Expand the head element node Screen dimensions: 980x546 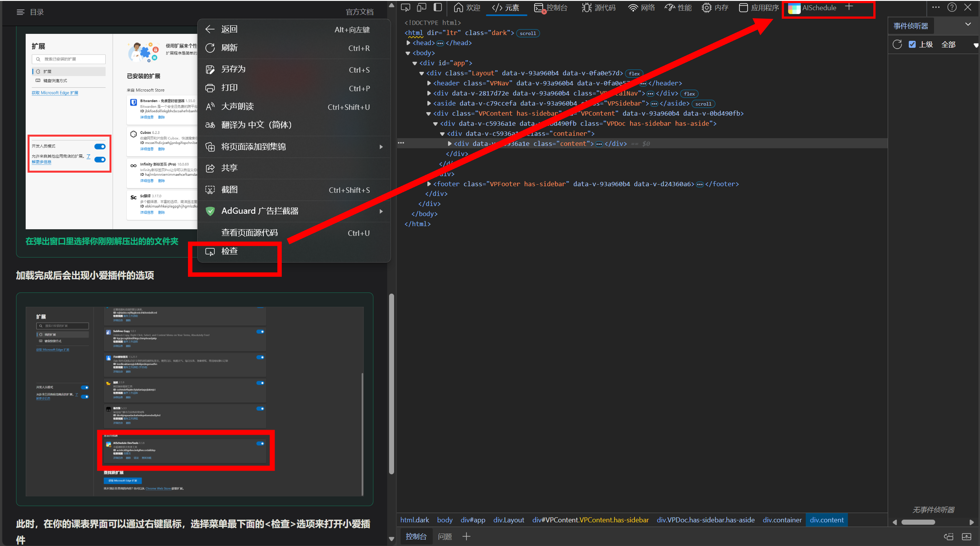408,43
